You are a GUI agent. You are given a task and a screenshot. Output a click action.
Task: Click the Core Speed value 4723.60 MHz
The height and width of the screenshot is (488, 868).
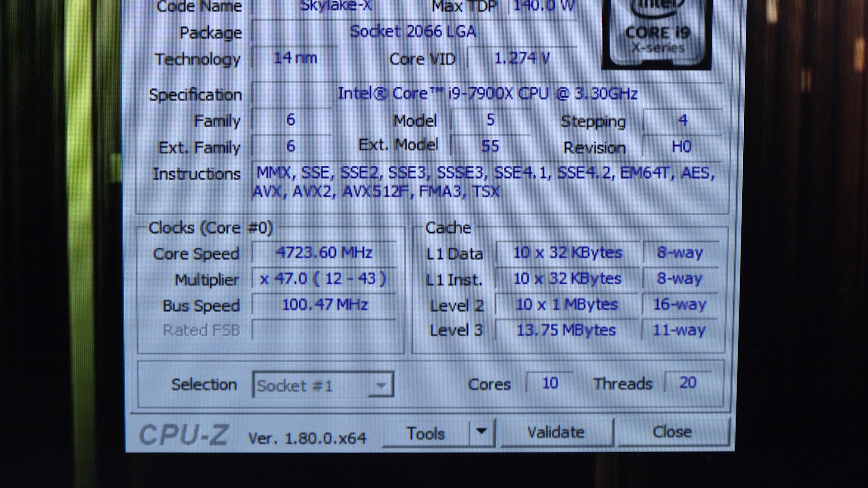pos(324,253)
